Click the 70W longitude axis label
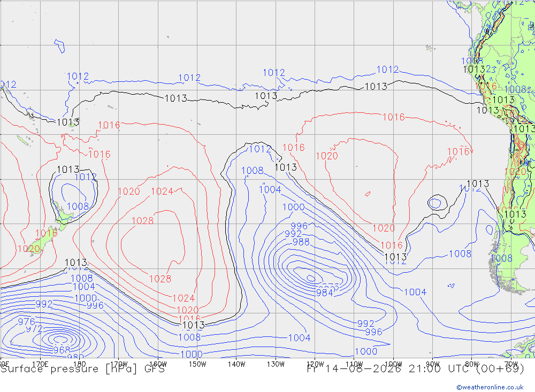535x392 pixels. tap(511, 364)
